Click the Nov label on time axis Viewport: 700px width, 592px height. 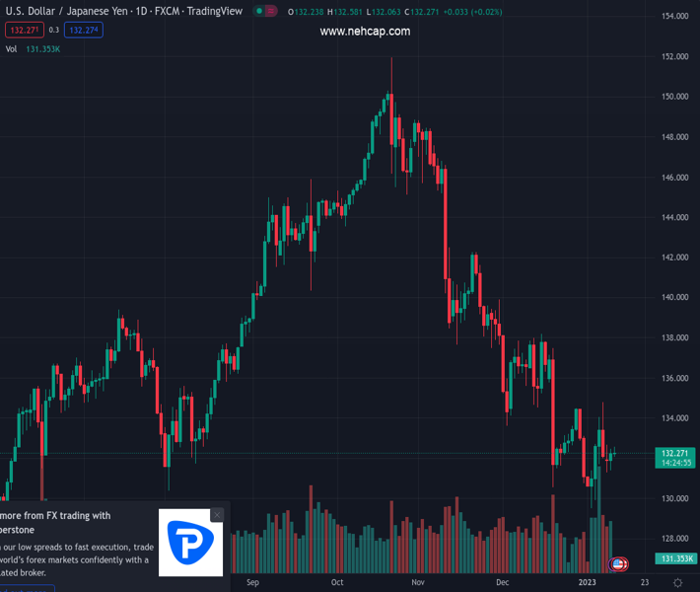coord(419,583)
